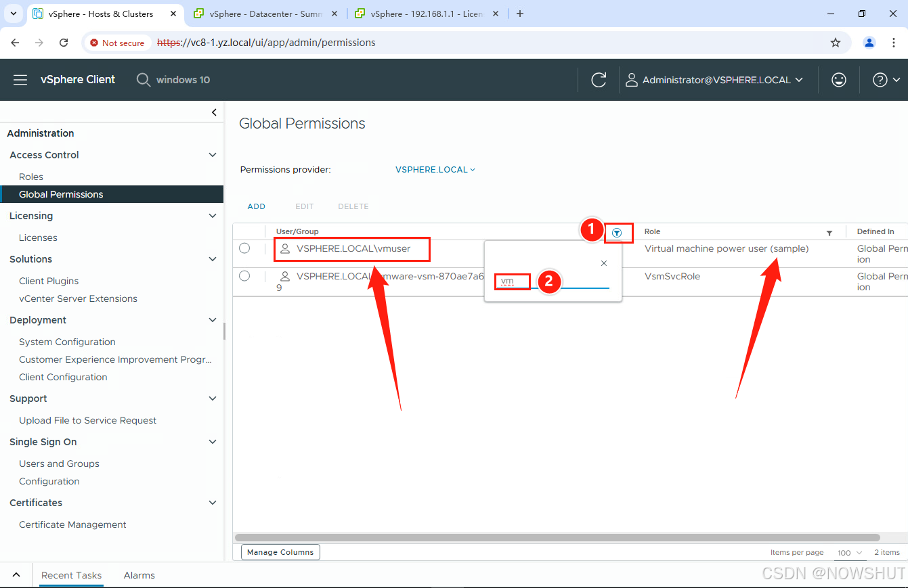Image resolution: width=908 pixels, height=588 pixels.
Task: Close the vSphere Hosts & Clusters tab
Action: click(x=173, y=14)
